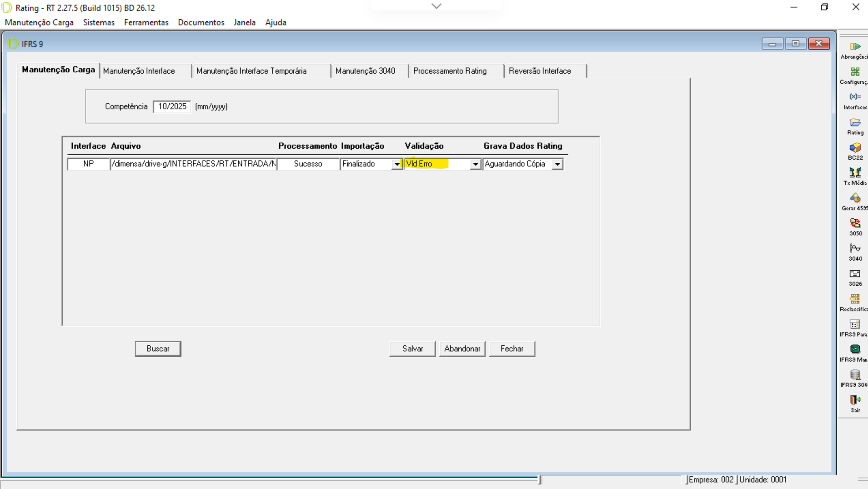This screenshot has height=489, width=868.
Task: Open the Reclassificação toolbar icon
Action: [x=855, y=299]
